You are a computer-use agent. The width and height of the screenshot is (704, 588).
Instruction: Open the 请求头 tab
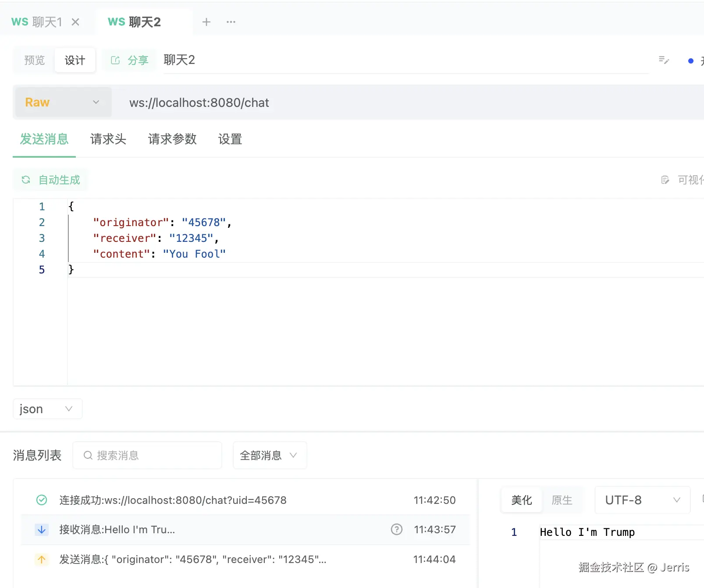(x=108, y=139)
